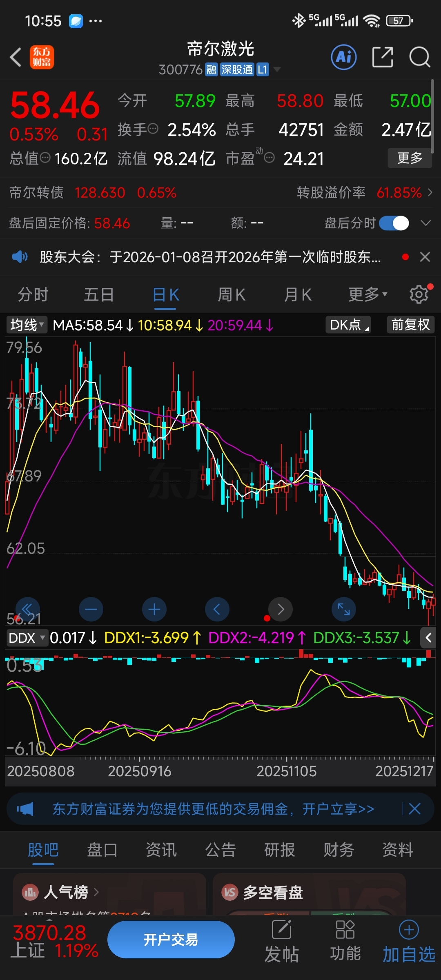The width and height of the screenshot is (441, 980).
Task: Tap the L1 level badge
Action: [263, 69]
